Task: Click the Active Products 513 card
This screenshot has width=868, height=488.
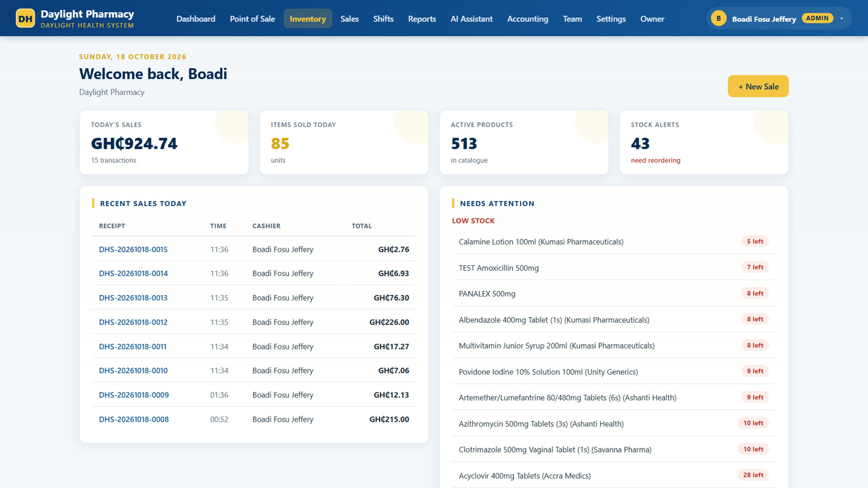Action: [524, 142]
